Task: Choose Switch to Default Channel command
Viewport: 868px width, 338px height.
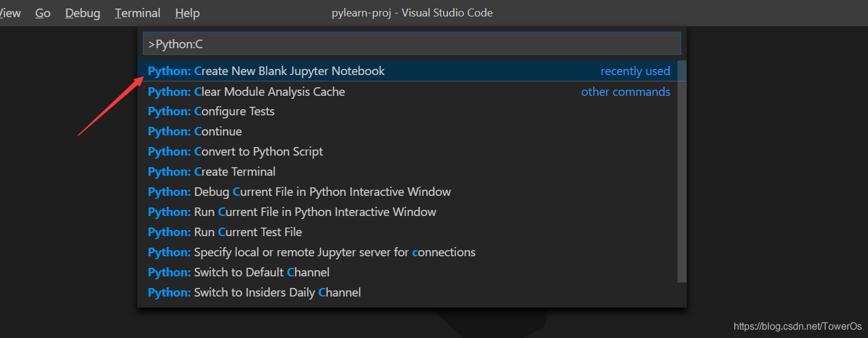Action: (x=239, y=273)
